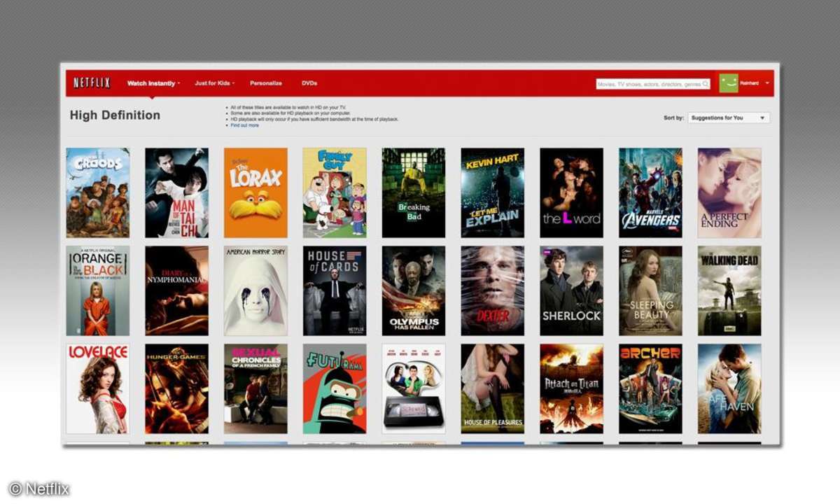Select A Perfect Ending poster
The image size is (840, 504).
(729, 192)
